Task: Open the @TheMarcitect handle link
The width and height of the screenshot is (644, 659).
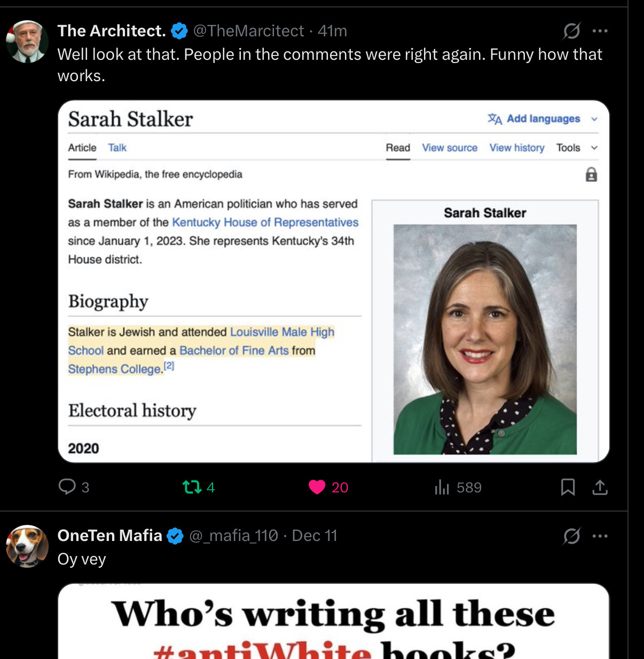Action: [x=248, y=31]
